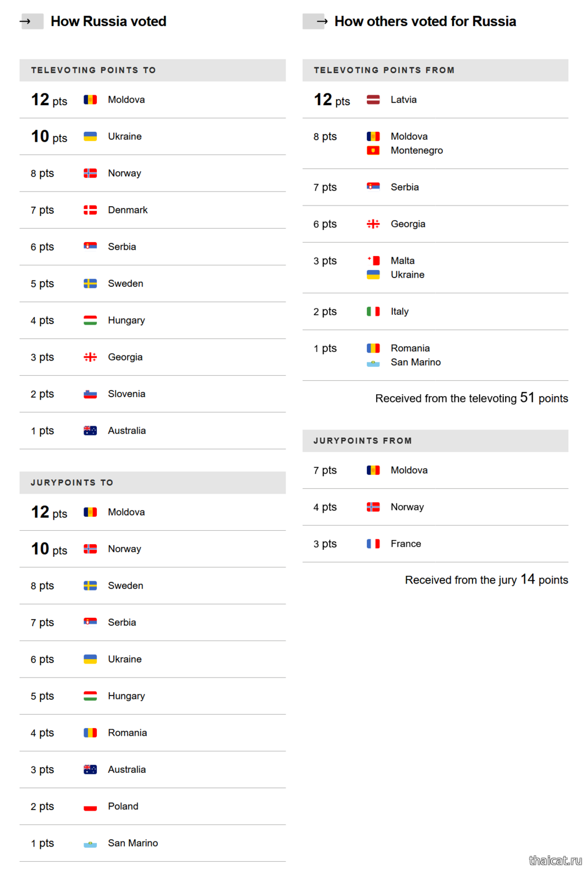This screenshot has height=871, width=588.
Task: Click the Latvia country name
Action: 403,100
